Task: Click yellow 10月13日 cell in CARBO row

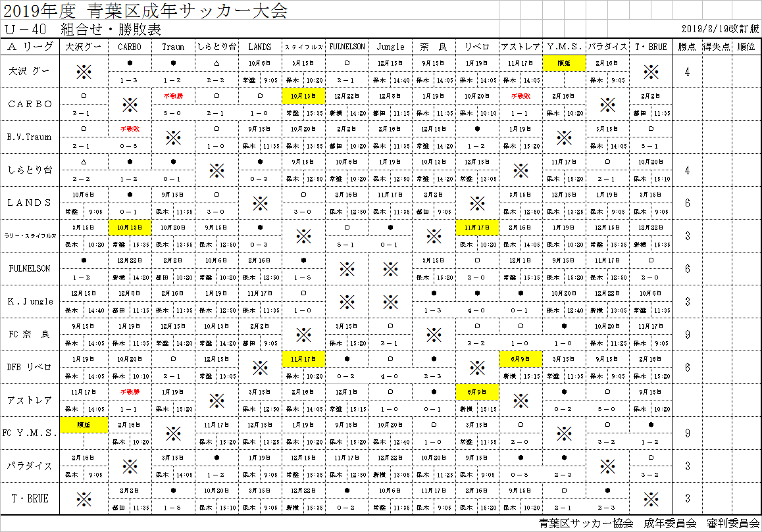Action: pos(303,95)
